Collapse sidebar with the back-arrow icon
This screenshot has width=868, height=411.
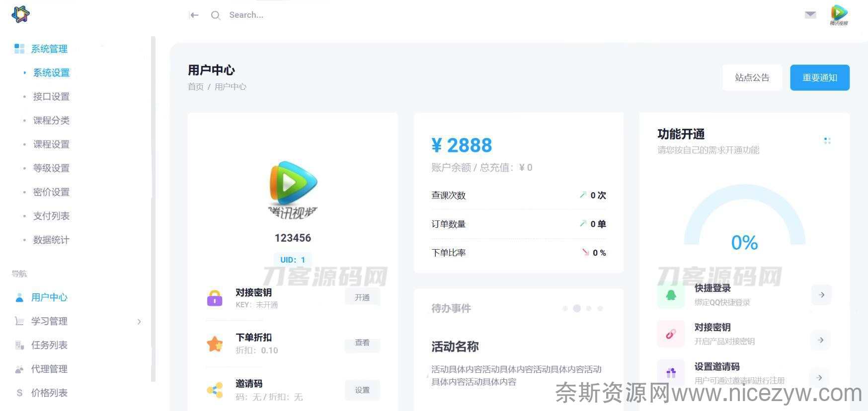coord(194,15)
